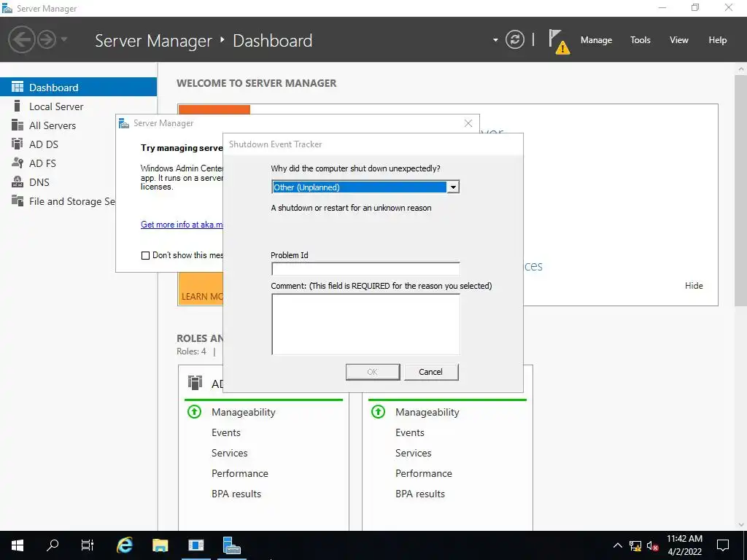This screenshot has width=747, height=560.
Task: Click the Back navigation arrow icon
Action: coord(21,39)
